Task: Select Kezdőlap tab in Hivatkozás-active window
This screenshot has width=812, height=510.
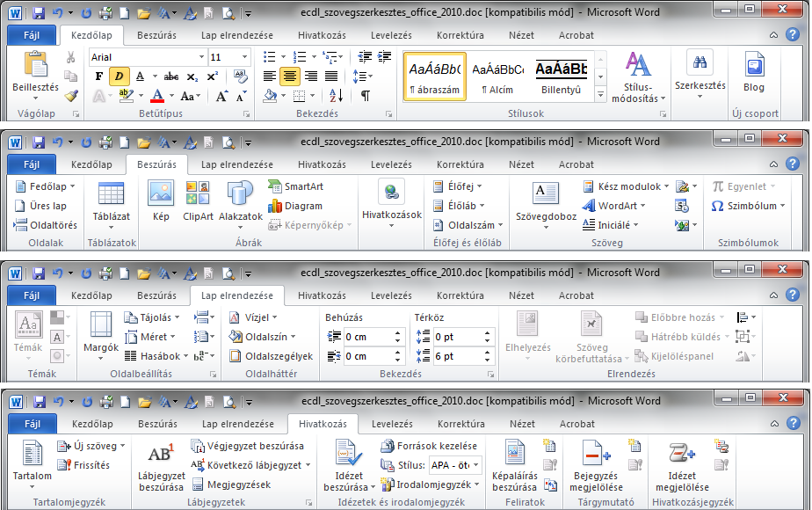Action: click(x=92, y=424)
